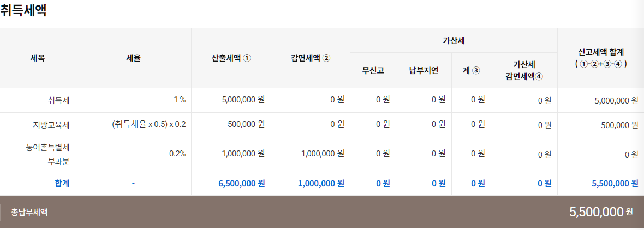Click the 신고세액 합계 (①-②+③-④) header

tap(600, 58)
